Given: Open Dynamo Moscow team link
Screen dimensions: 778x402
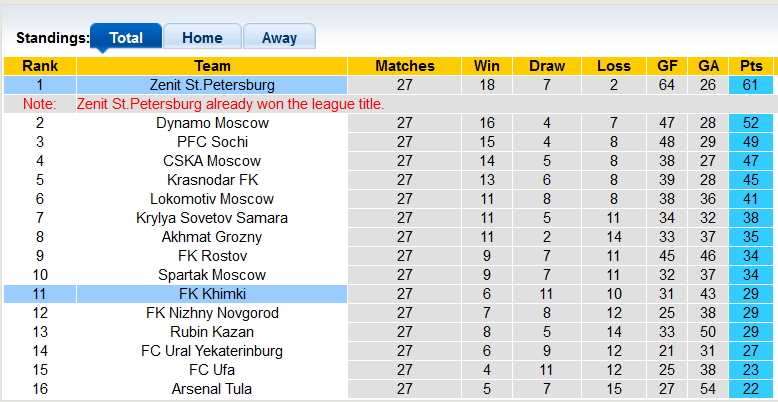Looking at the screenshot, I should tap(212, 123).
